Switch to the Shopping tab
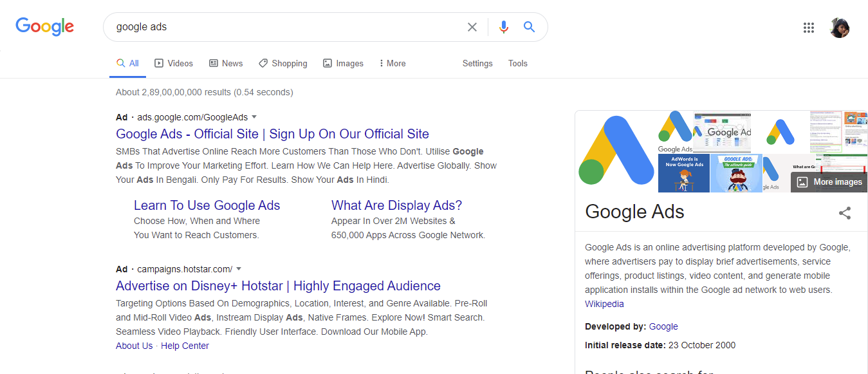 point(283,63)
